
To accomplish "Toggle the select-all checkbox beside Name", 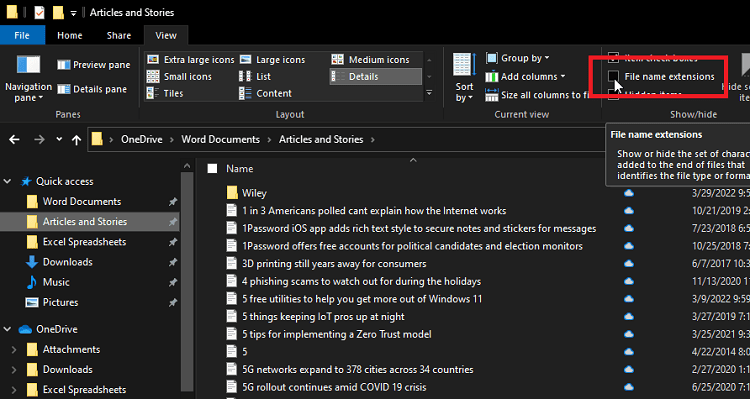I will [212, 168].
